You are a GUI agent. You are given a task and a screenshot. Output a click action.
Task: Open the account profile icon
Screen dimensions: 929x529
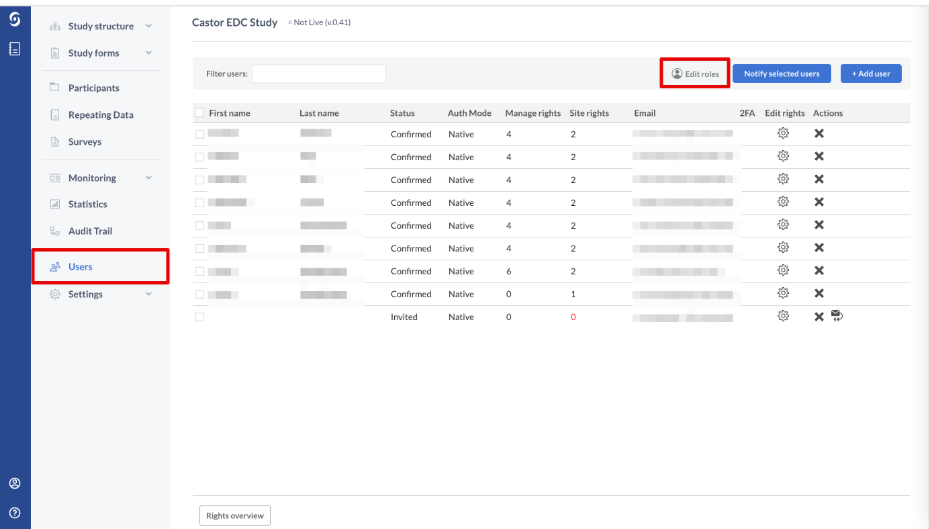pos(15,483)
